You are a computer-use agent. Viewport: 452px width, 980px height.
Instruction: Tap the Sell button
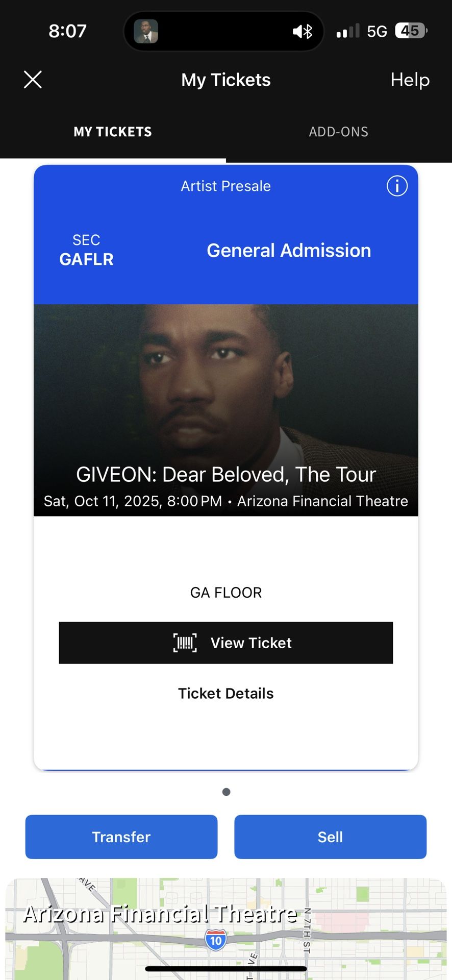(x=331, y=837)
